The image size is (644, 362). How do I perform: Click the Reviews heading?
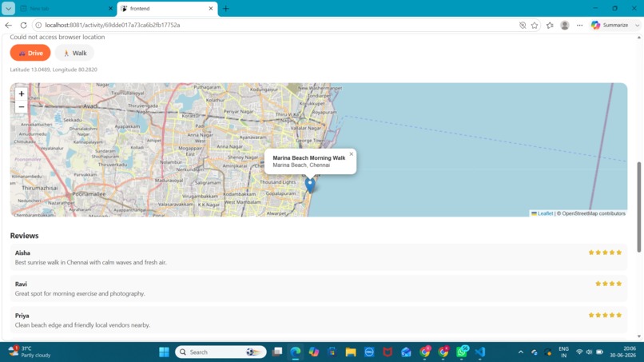24,236
